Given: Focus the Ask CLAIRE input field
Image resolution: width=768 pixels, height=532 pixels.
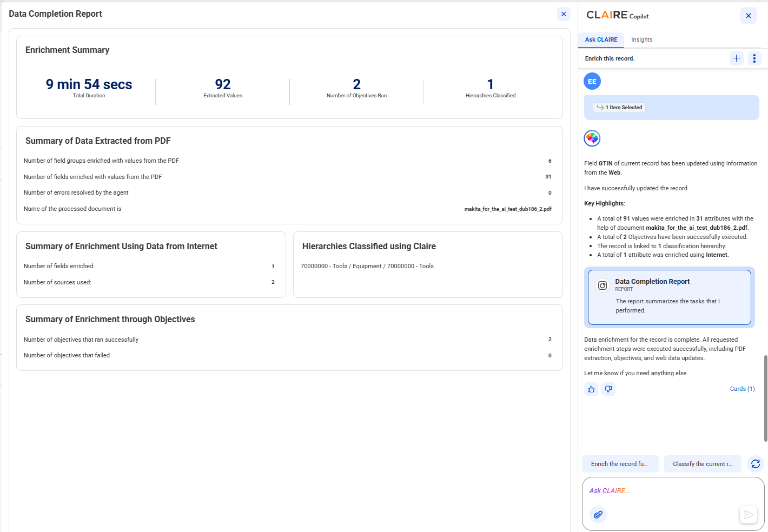Looking at the screenshot, I should [x=673, y=491].
